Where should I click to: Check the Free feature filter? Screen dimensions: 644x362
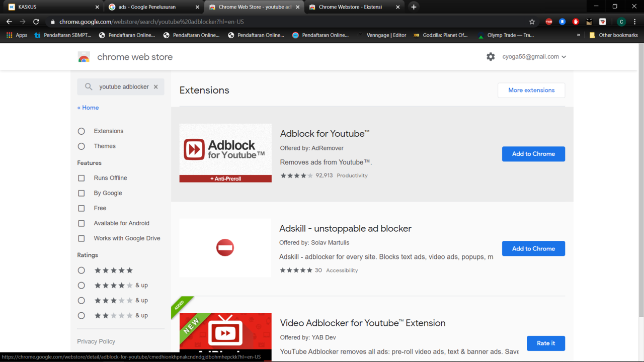[82, 208]
